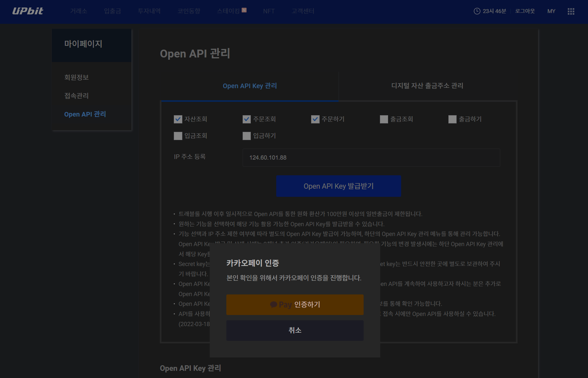Open the 고객센터 menu

[x=303, y=11]
